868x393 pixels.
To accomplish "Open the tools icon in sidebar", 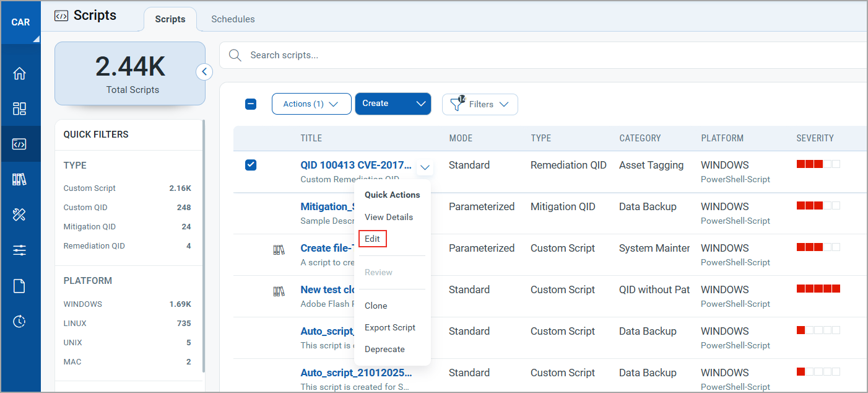I will tap(19, 214).
